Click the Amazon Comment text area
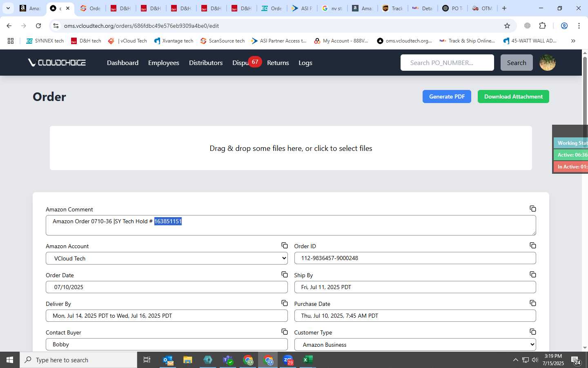Image resolution: width=588 pixels, height=368 pixels. pos(291,225)
